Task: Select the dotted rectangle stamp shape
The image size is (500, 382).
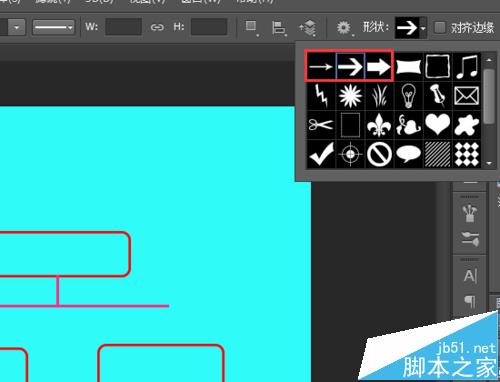Action: coord(350,125)
